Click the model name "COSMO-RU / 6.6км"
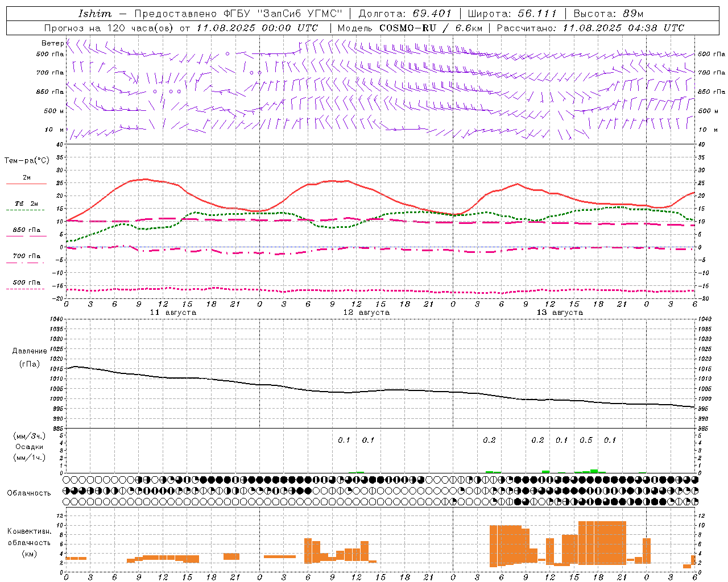Screen dimensions: 728x582 click(431, 28)
